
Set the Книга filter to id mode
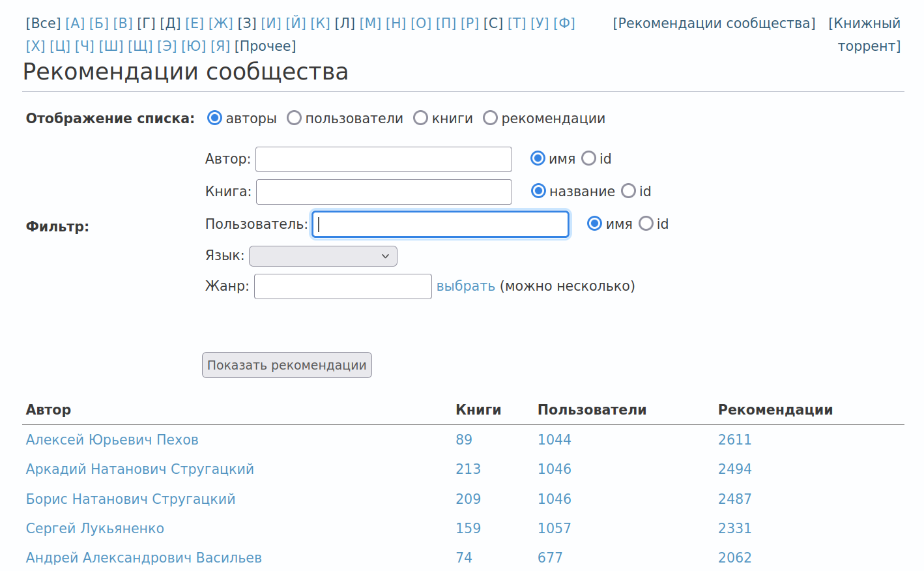tap(629, 191)
